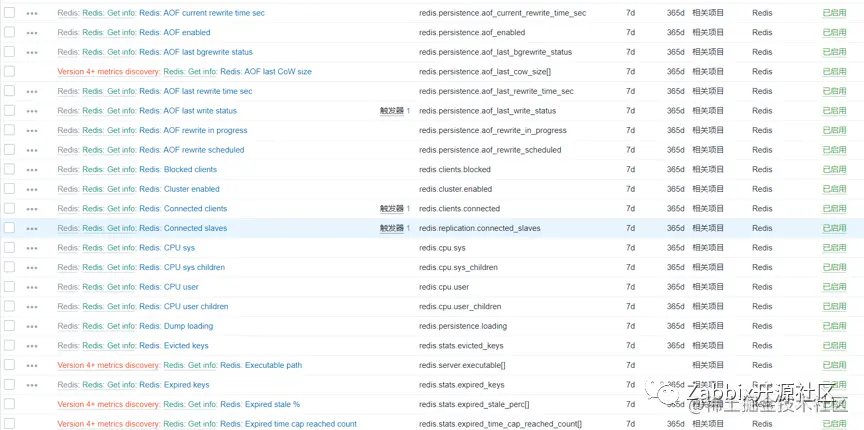Open the Redis: AOF last bgrewrite status item

(196, 52)
